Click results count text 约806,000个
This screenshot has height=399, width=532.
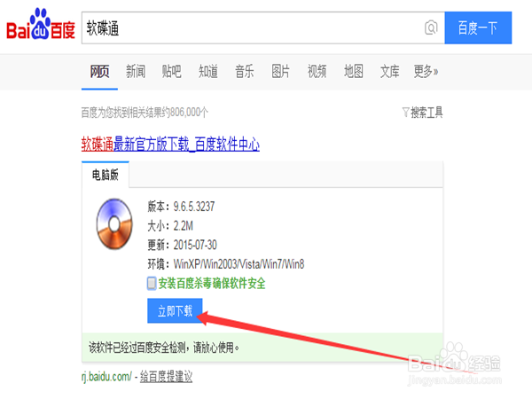(x=185, y=113)
